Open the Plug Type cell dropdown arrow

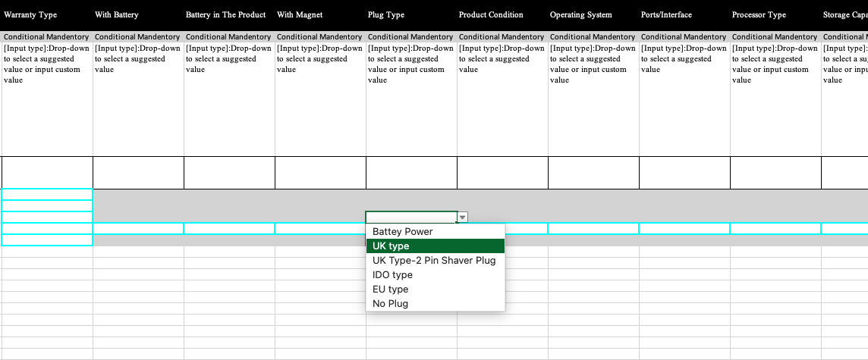(463, 218)
